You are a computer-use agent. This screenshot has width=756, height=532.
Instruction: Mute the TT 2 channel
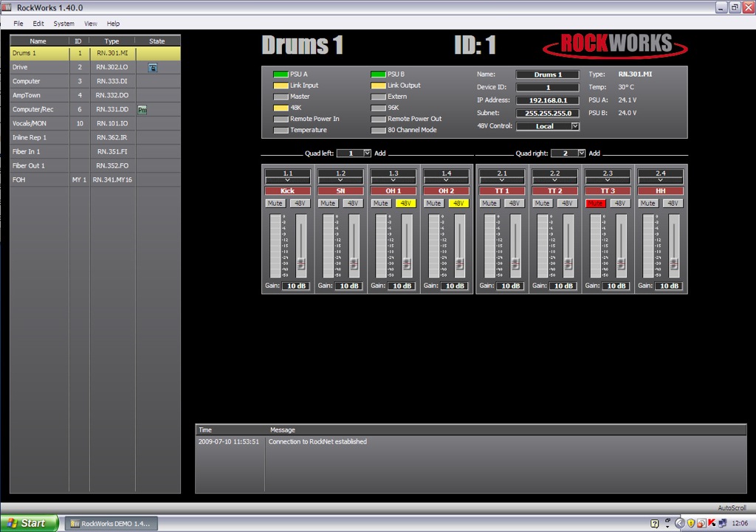[542, 204]
